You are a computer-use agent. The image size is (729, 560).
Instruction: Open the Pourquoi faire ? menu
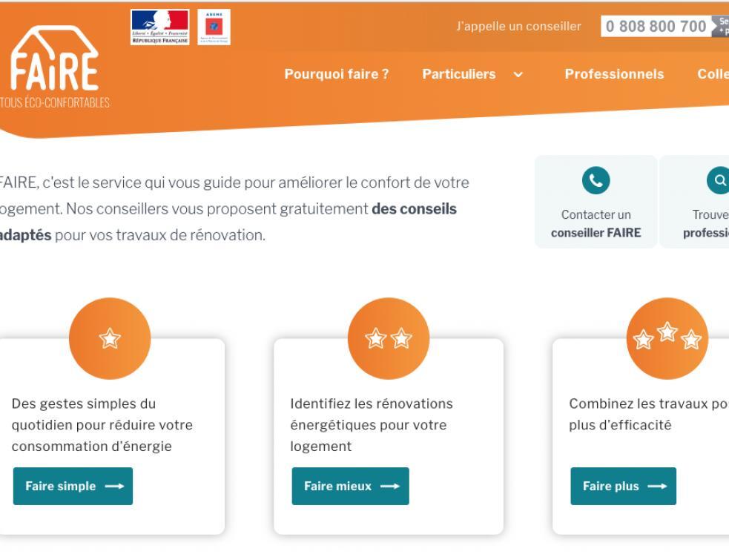click(337, 74)
